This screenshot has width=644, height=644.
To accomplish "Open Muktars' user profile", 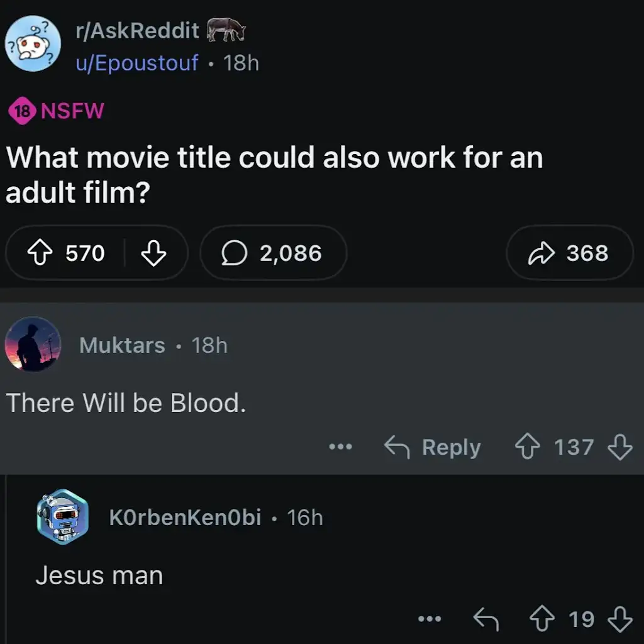I will (122, 345).
